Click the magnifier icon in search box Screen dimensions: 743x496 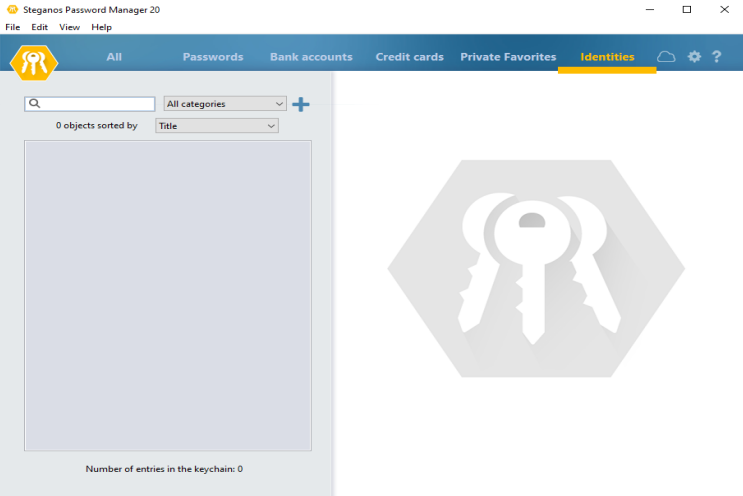point(35,103)
